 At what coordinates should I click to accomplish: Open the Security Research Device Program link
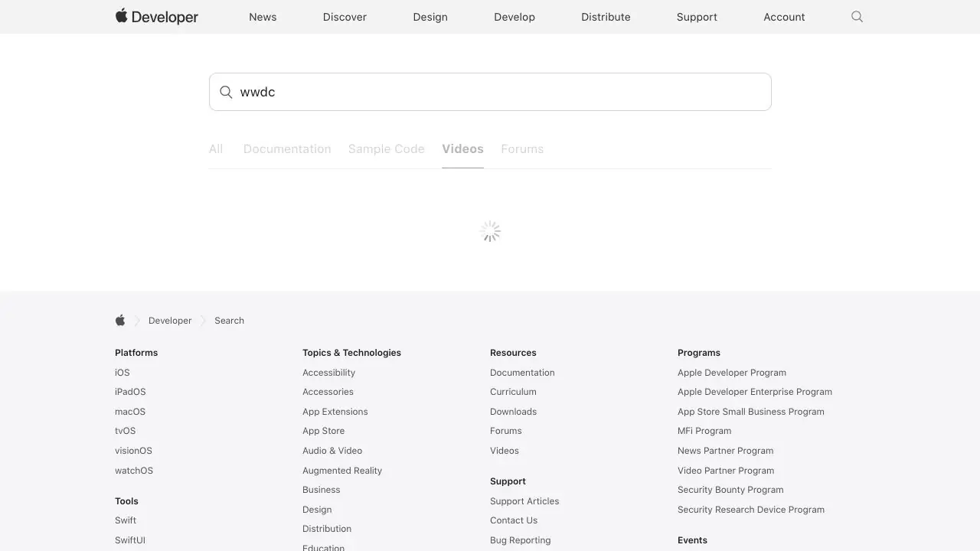751,510
